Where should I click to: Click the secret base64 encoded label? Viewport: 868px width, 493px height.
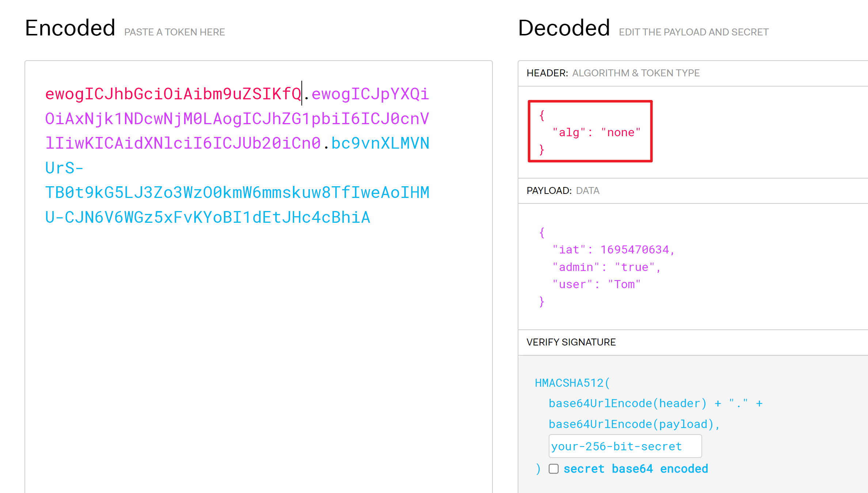click(636, 469)
